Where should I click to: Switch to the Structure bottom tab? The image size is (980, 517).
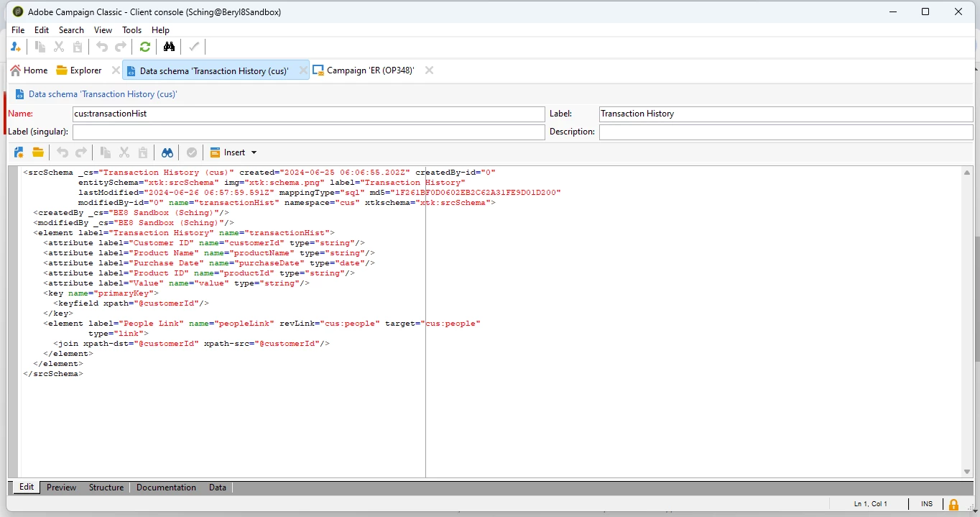pos(106,488)
